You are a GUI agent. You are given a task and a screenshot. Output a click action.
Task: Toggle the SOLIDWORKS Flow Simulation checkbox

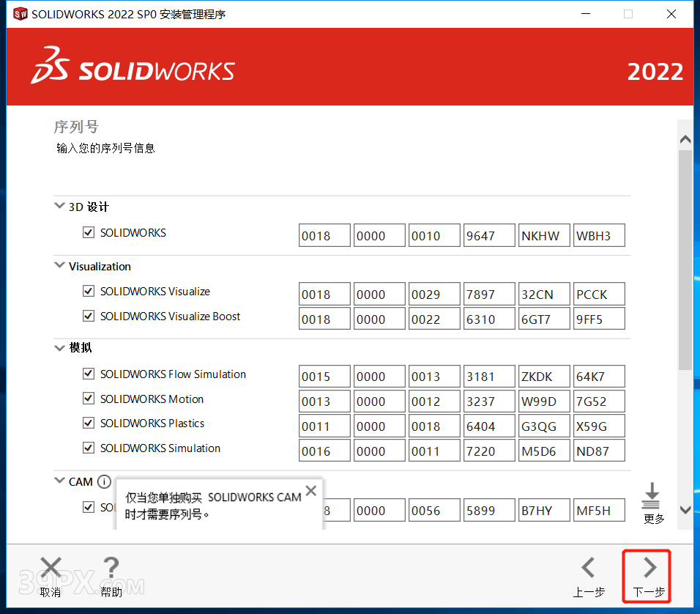(89, 374)
